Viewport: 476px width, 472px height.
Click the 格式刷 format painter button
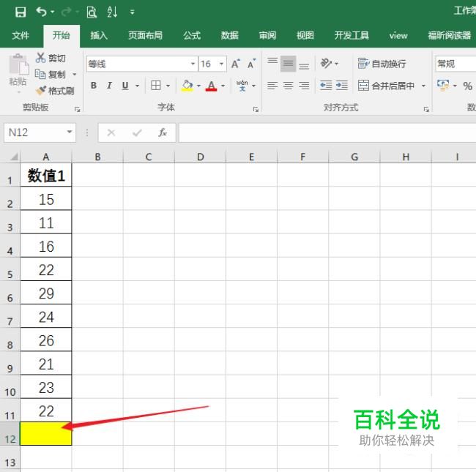coord(55,91)
